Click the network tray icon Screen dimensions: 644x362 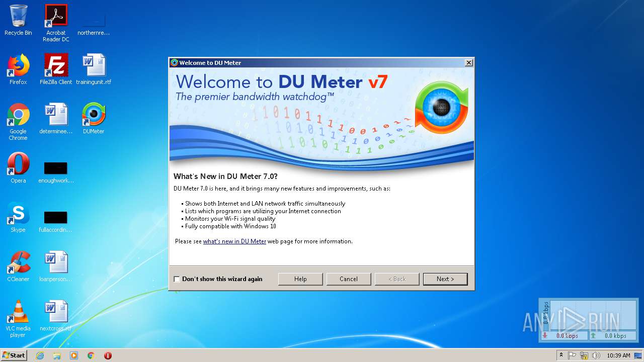(x=584, y=355)
